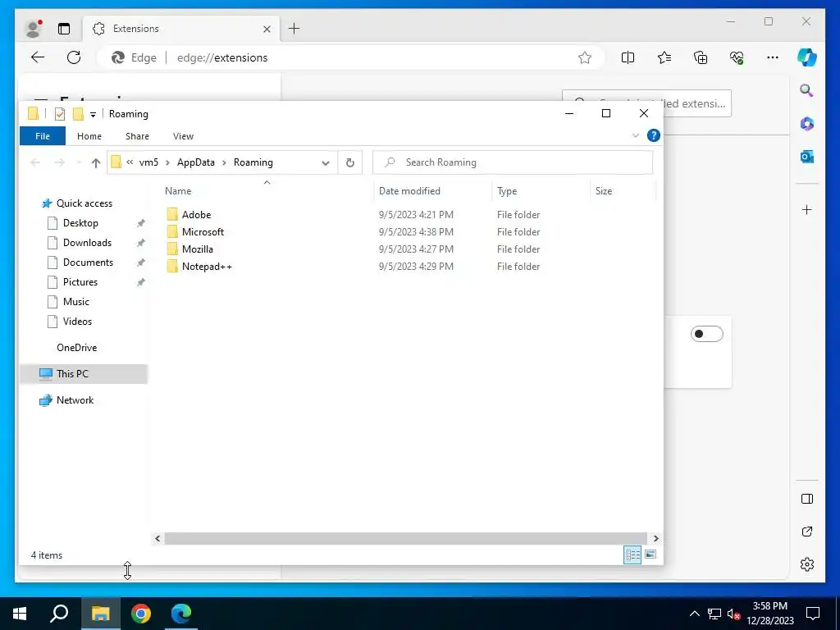Click the Edge profile avatar icon
The height and width of the screenshot is (630, 840).
coord(33,29)
